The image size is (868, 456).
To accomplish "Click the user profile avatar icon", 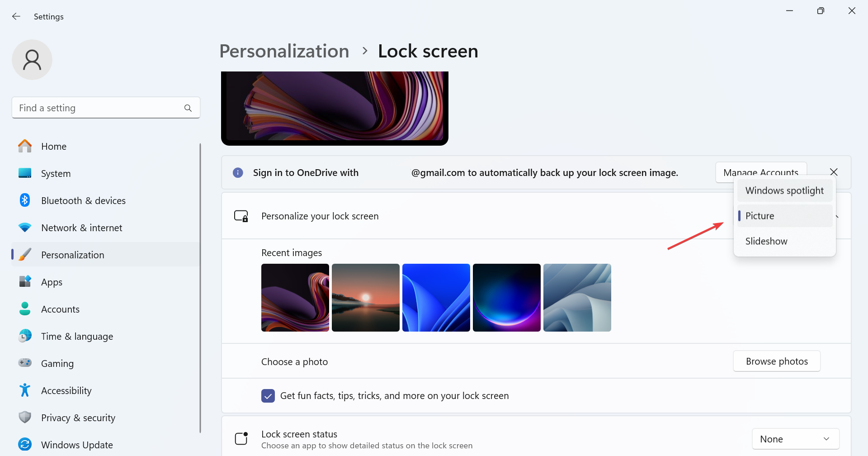I will coord(32,60).
